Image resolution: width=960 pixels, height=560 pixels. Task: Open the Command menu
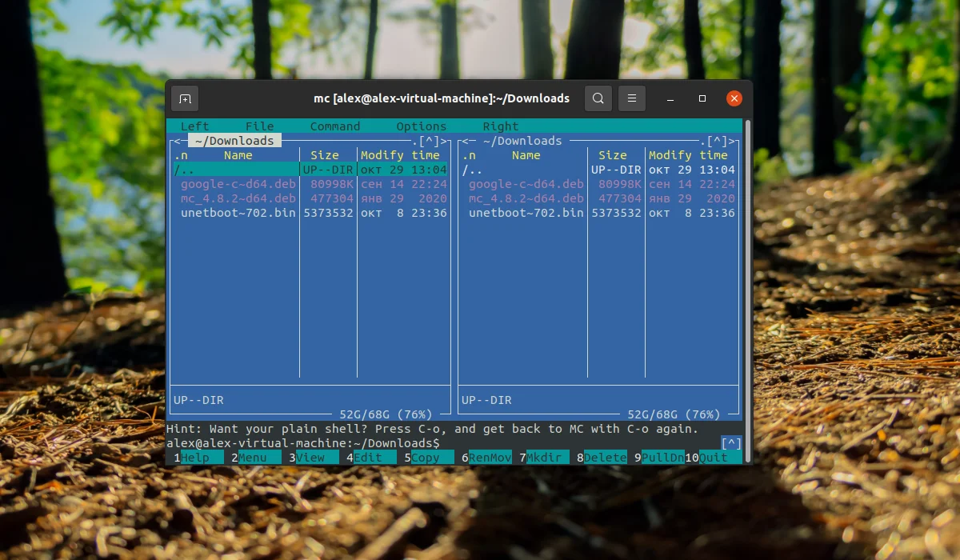[335, 126]
